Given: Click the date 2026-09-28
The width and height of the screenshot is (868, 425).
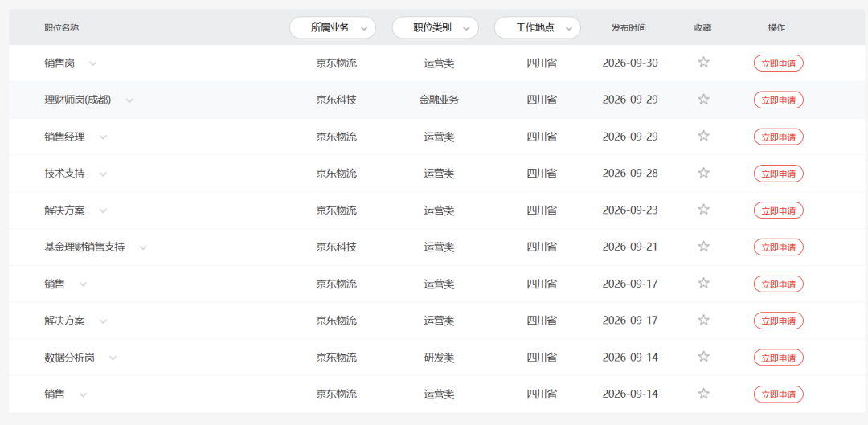Looking at the screenshot, I should pos(630,174).
